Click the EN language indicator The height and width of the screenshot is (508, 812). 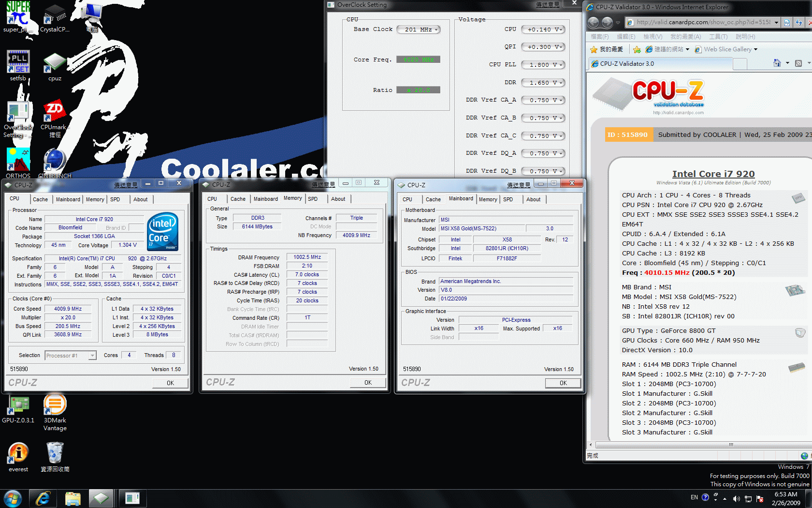tap(694, 497)
